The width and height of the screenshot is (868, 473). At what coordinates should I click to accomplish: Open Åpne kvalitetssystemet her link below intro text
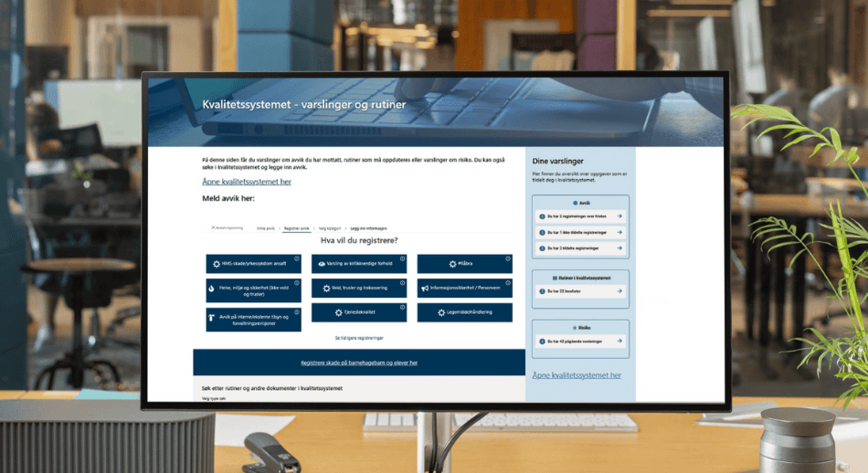[247, 182]
